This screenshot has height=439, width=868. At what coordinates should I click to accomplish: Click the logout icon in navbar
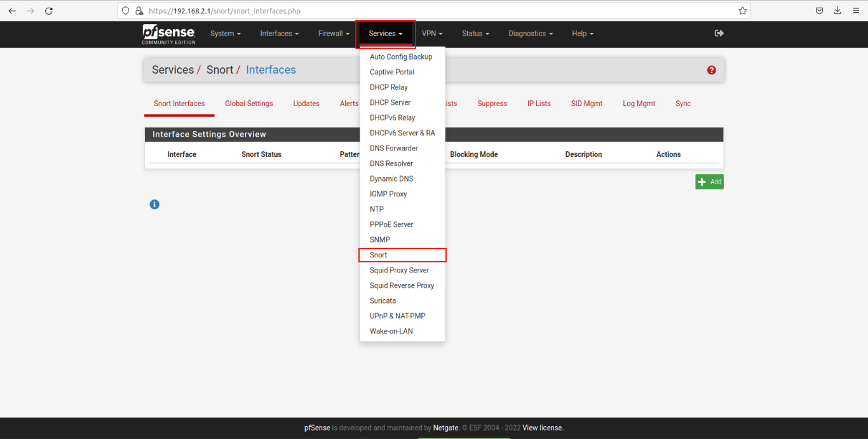click(x=719, y=33)
